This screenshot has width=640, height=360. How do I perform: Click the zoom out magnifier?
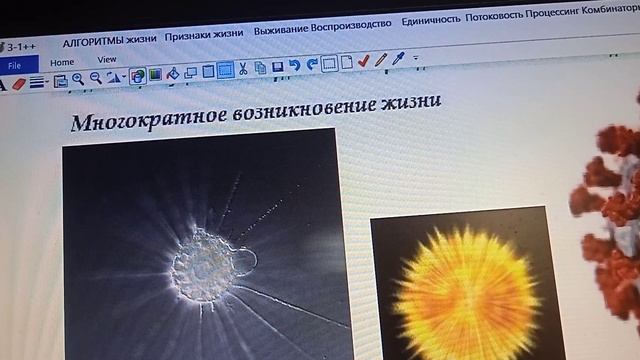click(x=96, y=78)
